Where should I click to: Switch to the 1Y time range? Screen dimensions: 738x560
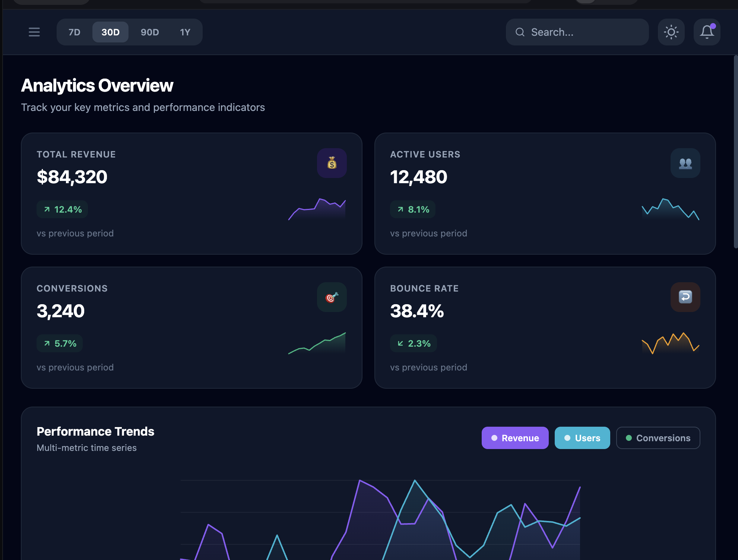coord(185,32)
